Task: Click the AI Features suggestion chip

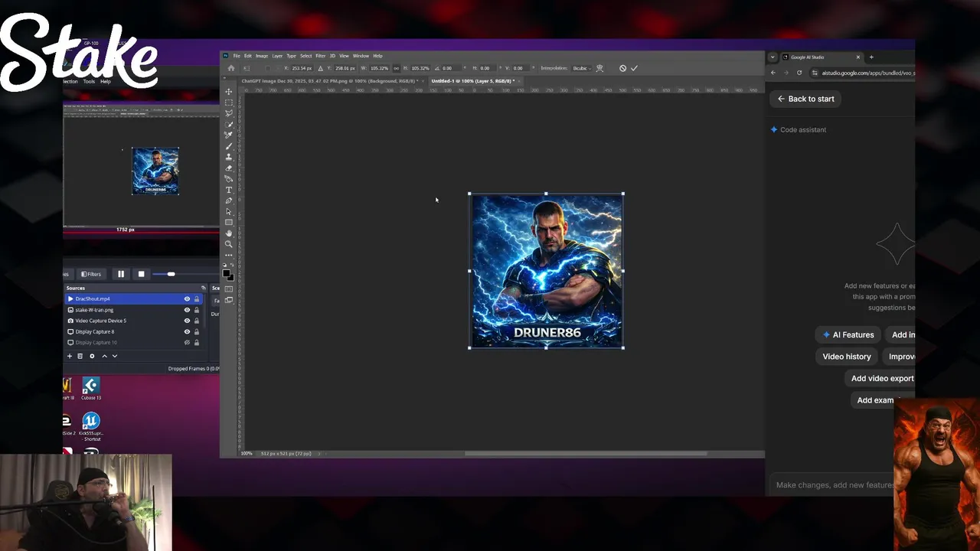Action: 848,334
